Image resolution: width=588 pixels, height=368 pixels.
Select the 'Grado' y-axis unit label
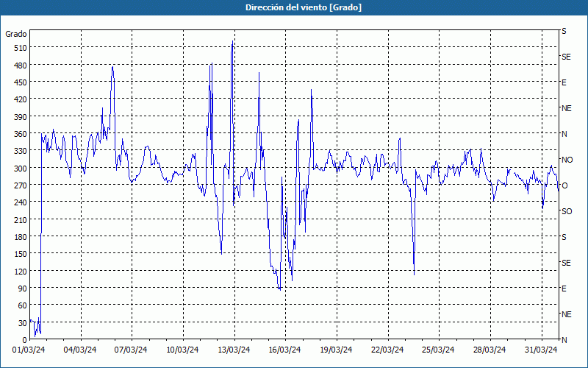coord(16,34)
